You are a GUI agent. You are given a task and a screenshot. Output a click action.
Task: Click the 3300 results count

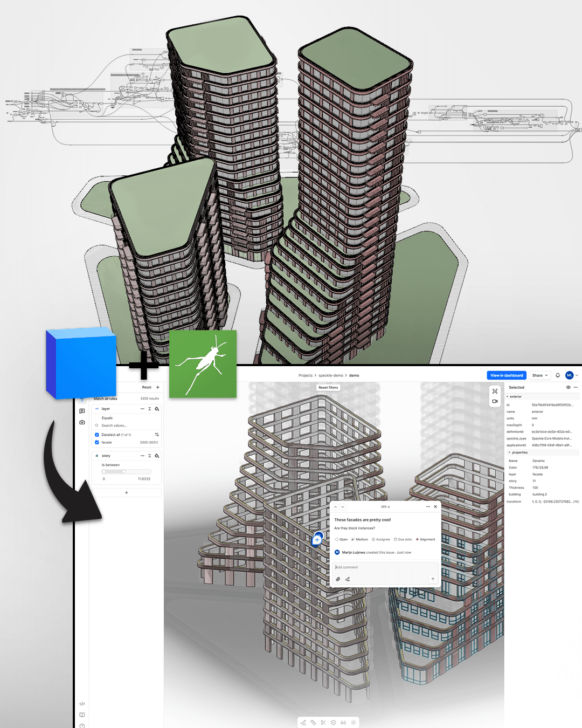point(150,399)
